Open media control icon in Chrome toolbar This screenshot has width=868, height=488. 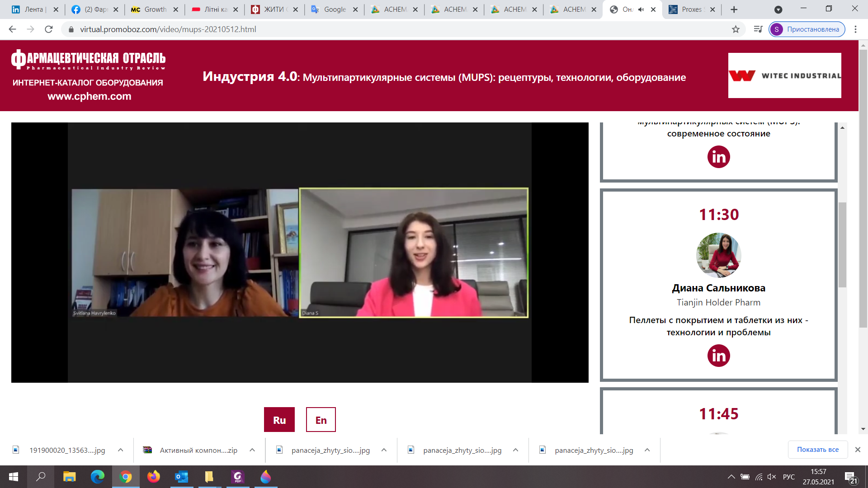pyautogui.click(x=758, y=29)
